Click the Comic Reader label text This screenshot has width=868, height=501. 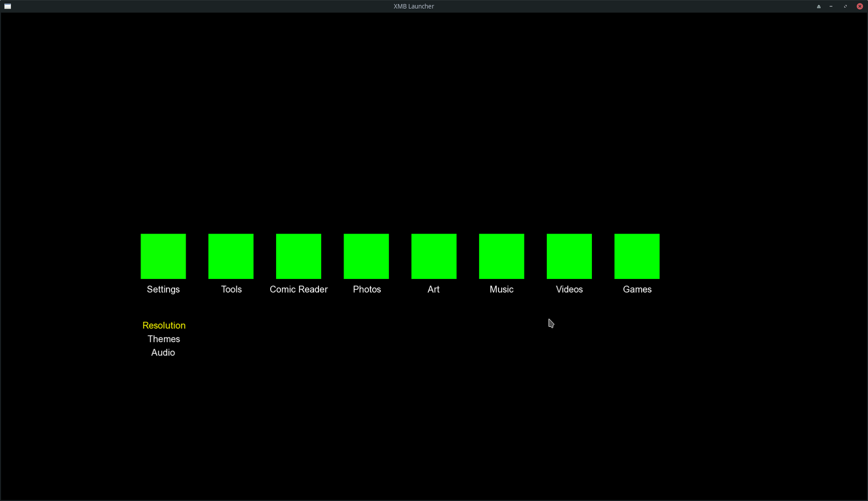[x=299, y=289]
